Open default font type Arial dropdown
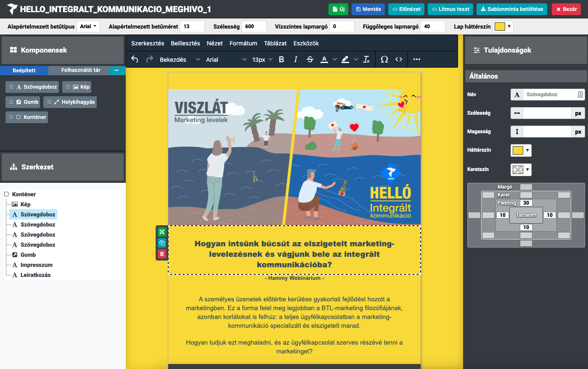 tap(88, 26)
